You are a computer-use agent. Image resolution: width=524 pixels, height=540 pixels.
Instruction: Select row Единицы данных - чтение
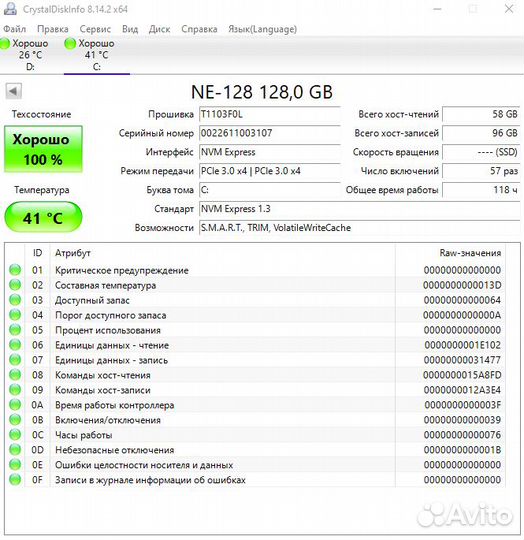(255, 345)
